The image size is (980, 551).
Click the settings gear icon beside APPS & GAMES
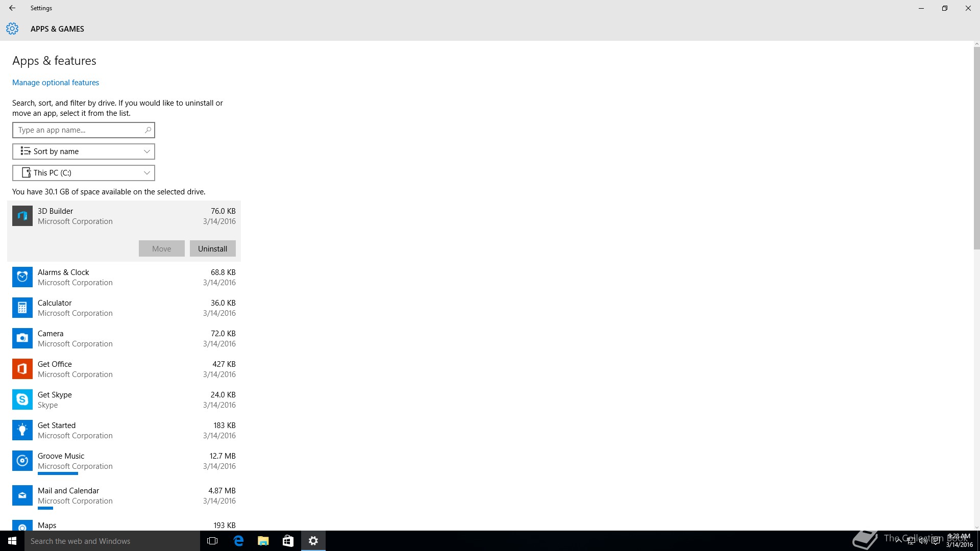12,29
